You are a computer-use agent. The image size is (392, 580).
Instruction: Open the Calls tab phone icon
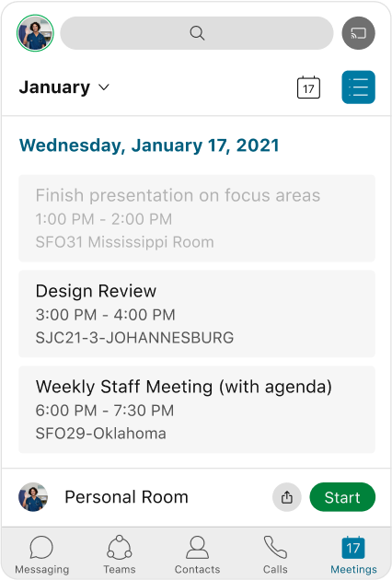[275, 548]
